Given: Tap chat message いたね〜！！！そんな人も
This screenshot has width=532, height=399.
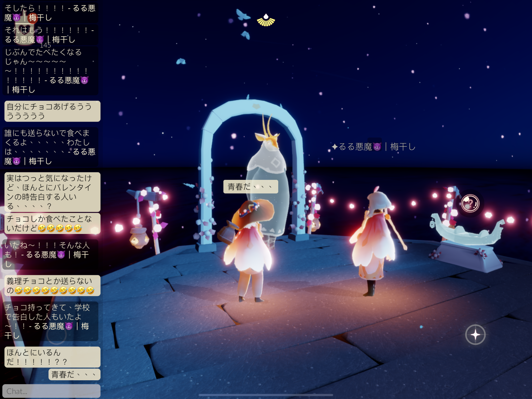Looking at the screenshot, I should (50, 254).
